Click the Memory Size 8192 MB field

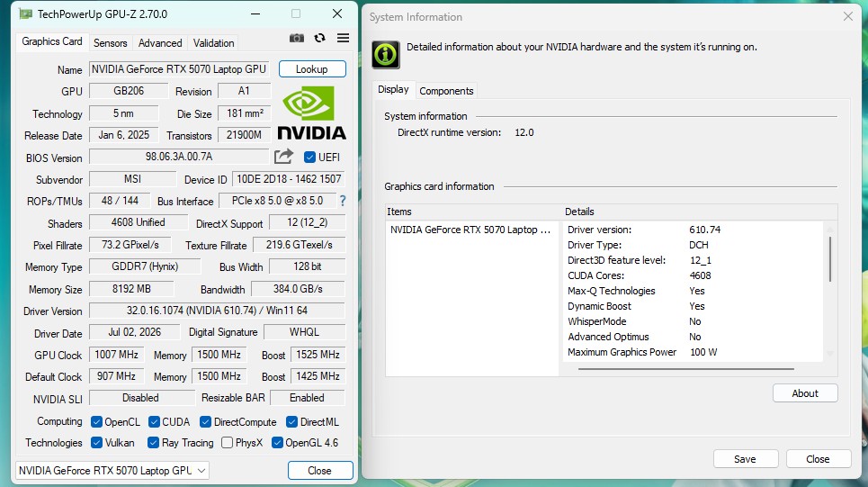(x=131, y=289)
